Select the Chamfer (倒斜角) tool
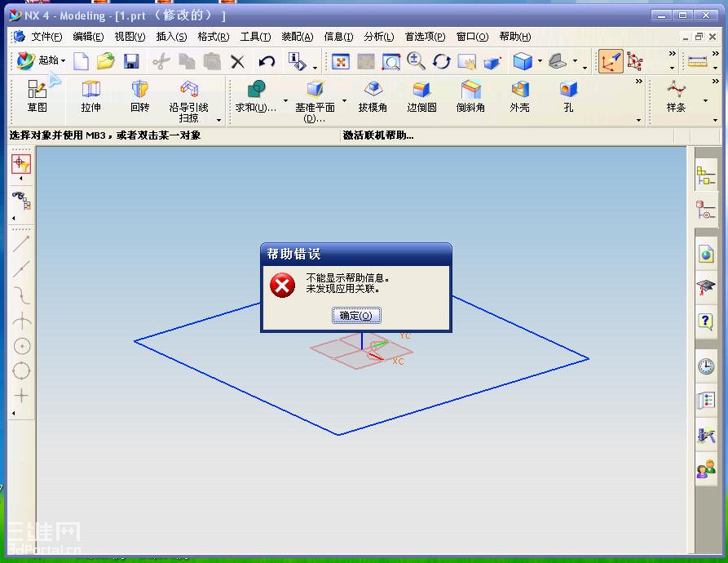Screen dimensions: 728x563 coord(470,96)
